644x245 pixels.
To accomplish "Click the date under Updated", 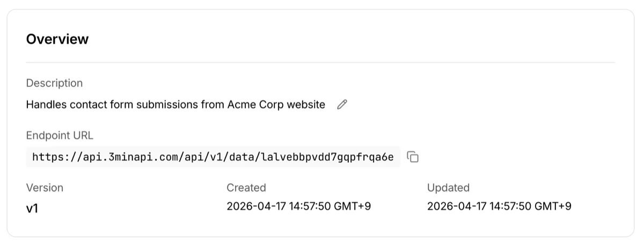I will coord(453,206).
